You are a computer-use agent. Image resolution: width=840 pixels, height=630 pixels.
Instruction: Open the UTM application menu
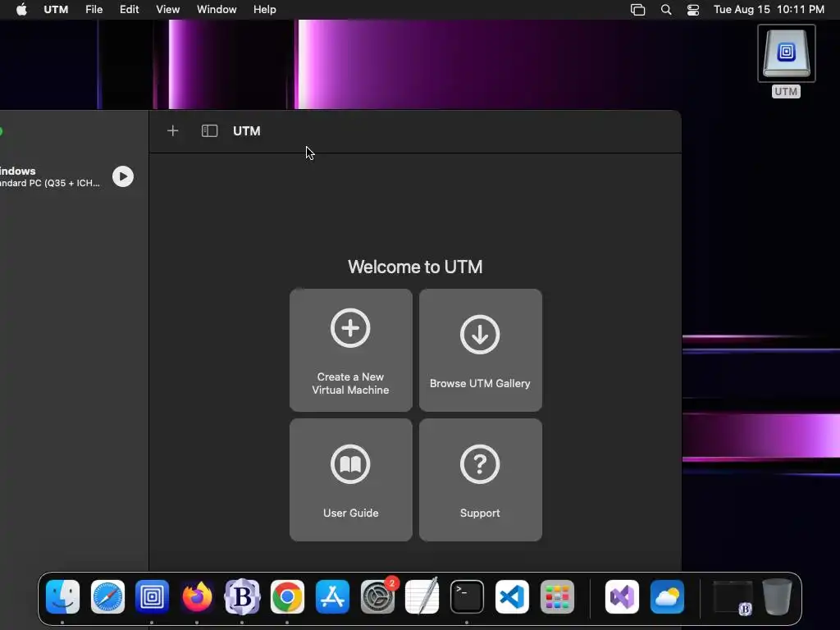[56, 10]
